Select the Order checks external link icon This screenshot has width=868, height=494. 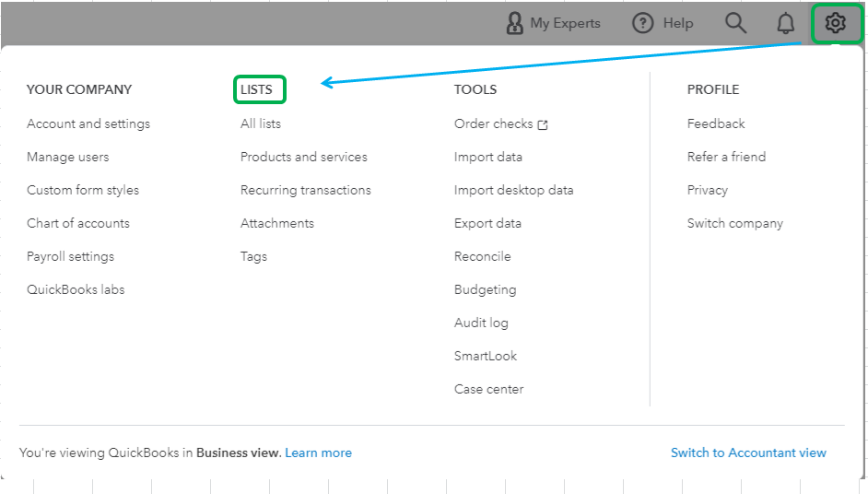click(543, 124)
